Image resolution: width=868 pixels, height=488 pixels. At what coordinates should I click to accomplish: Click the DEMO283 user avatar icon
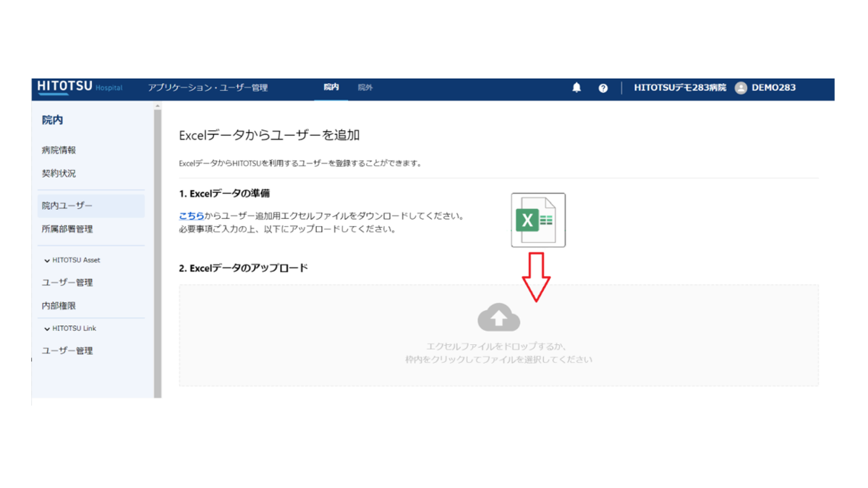pyautogui.click(x=741, y=88)
